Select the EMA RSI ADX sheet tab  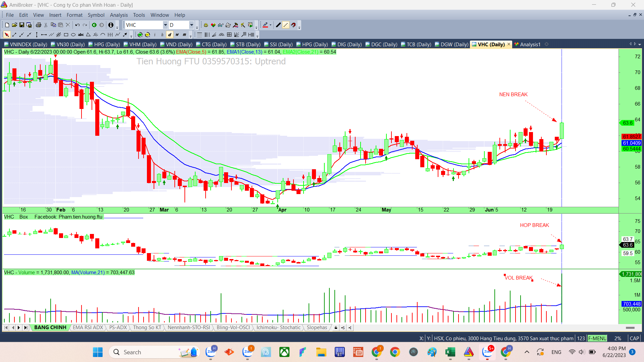pos(88,327)
